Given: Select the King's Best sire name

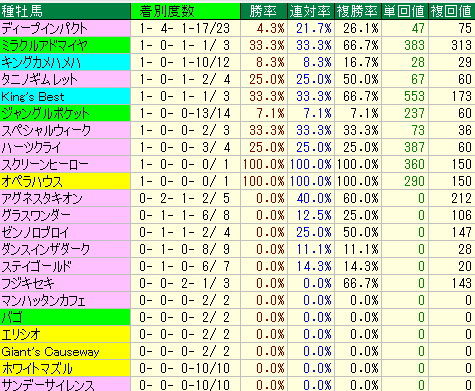Looking at the screenshot, I should [x=33, y=97].
